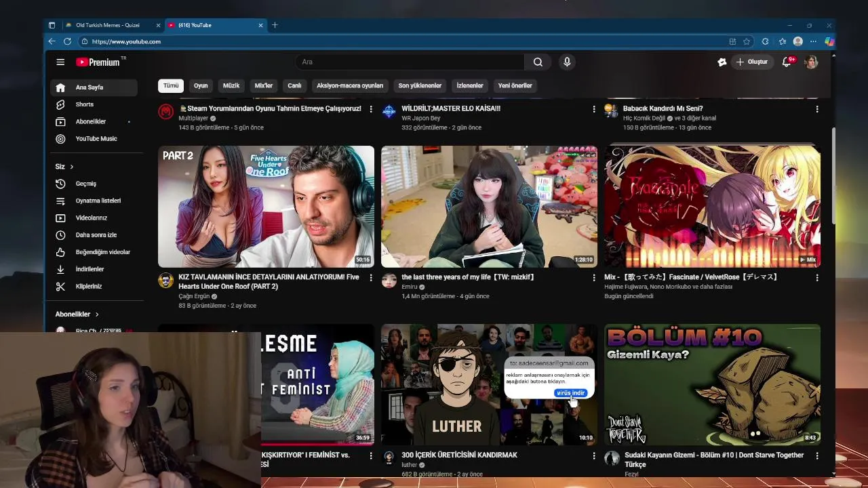868x488 pixels.
Task: Select the Oyun filter chip
Action: (201, 85)
